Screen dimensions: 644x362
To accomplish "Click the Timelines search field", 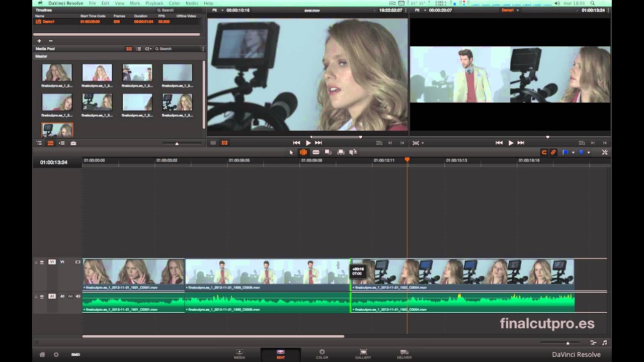I will (x=178, y=10).
